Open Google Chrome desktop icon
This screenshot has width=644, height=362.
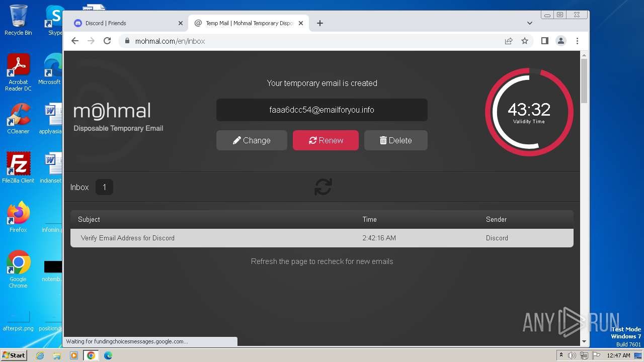pyautogui.click(x=18, y=269)
